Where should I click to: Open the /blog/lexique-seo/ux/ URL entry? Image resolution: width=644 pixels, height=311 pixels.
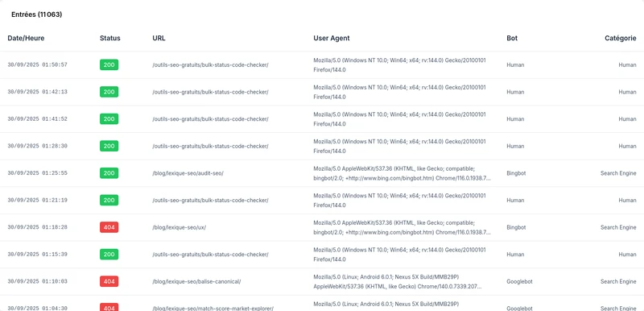(179, 227)
